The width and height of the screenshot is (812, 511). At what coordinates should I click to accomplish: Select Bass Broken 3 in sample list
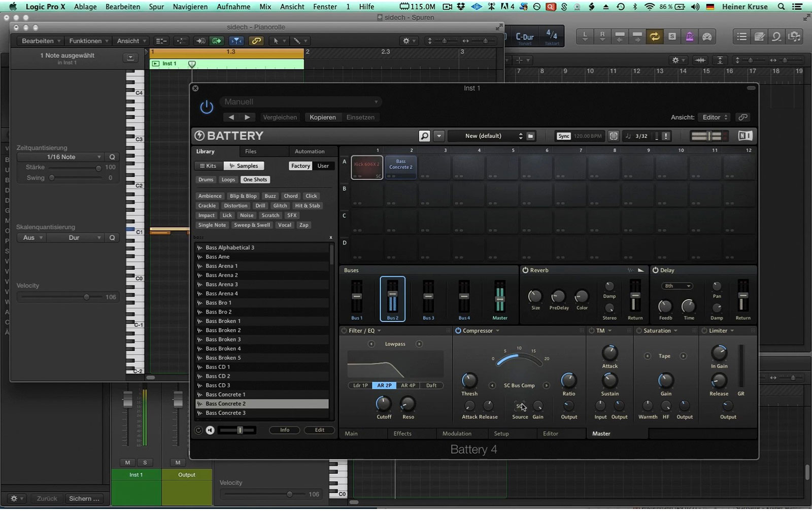click(262, 339)
